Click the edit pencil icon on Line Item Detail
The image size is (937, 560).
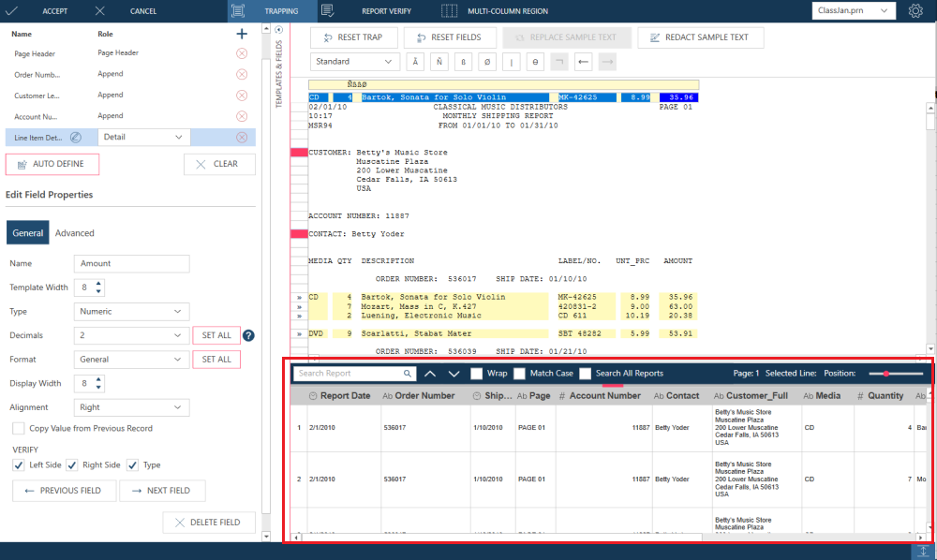76,138
